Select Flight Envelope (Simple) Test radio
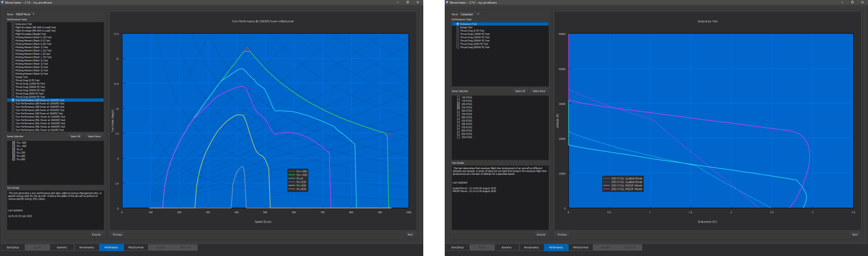This screenshot has width=868, height=256. click(x=14, y=34)
